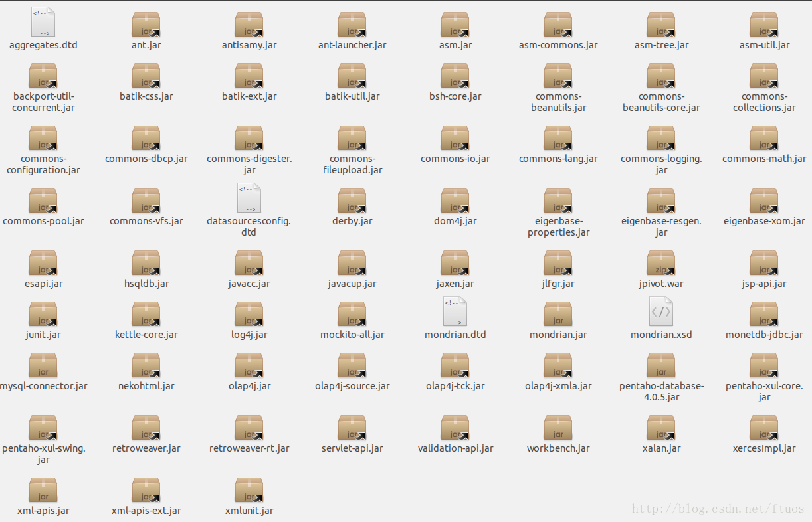Select the commons-configuration.jar icon

[x=43, y=138]
